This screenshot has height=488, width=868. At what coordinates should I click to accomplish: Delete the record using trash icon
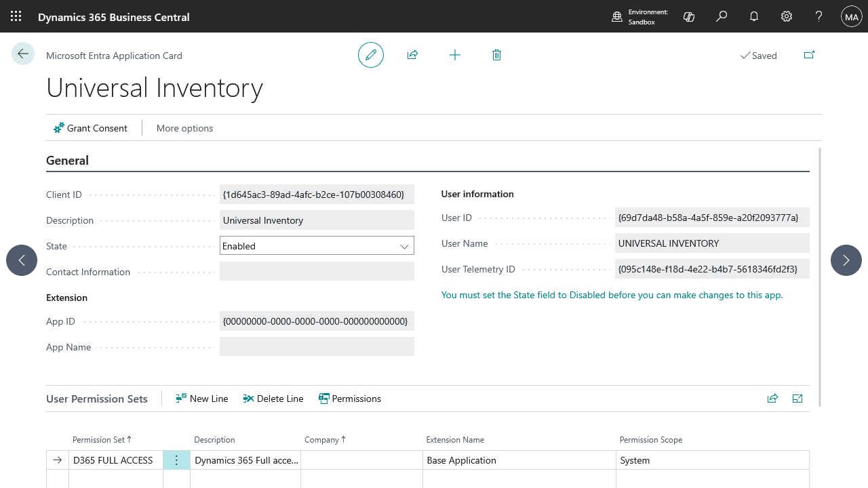coord(496,55)
